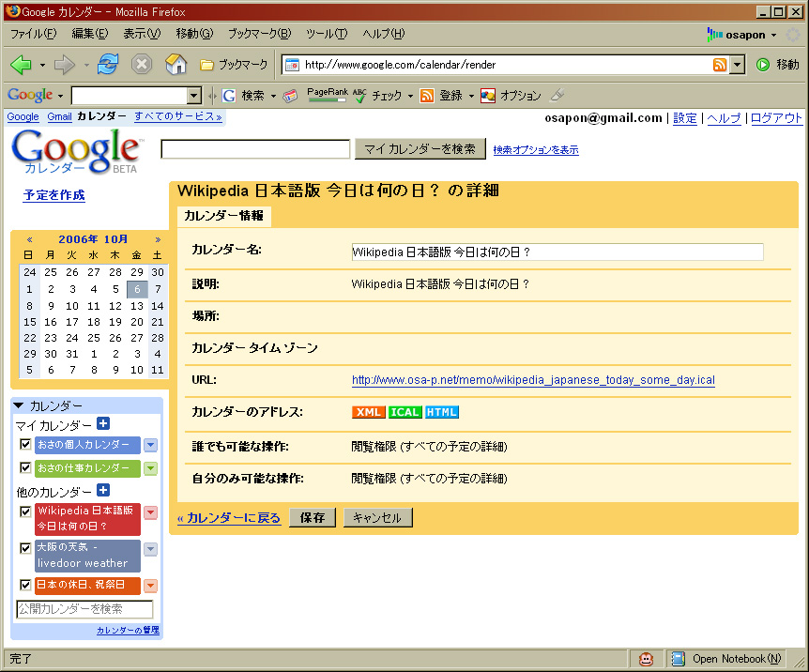The height and width of the screenshot is (672, 809).
Task: Click the XML address badge
Action: [369, 412]
